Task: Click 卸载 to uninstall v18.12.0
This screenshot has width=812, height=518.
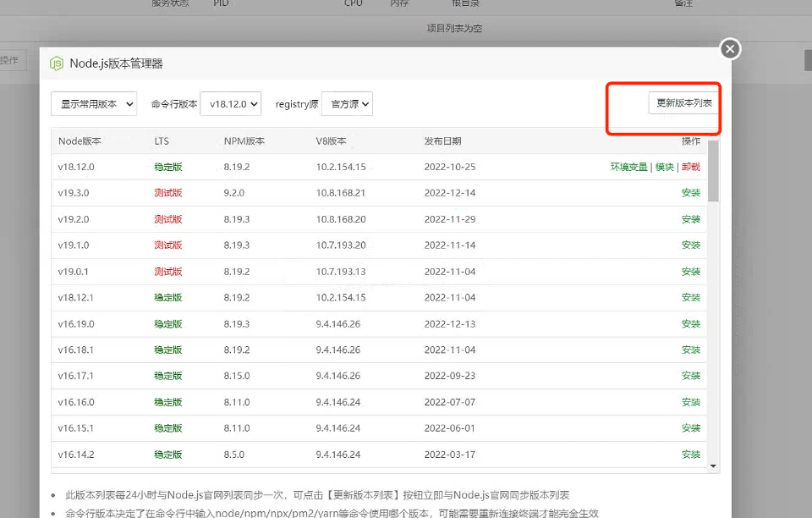Action: tap(693, 167)
